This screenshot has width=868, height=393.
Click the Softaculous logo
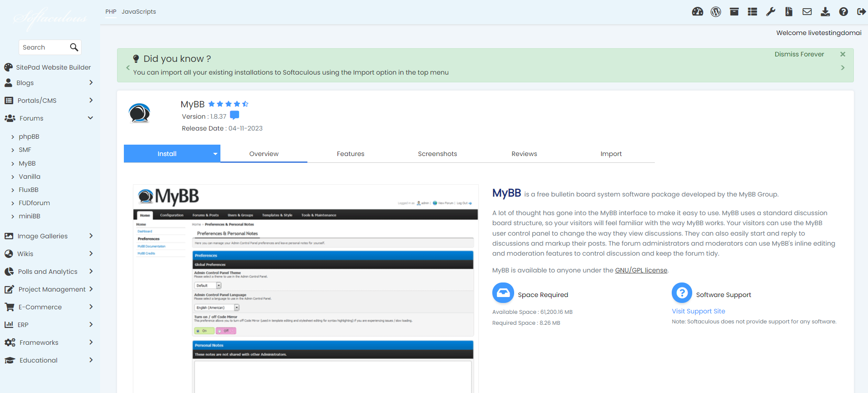coord(50,18)
